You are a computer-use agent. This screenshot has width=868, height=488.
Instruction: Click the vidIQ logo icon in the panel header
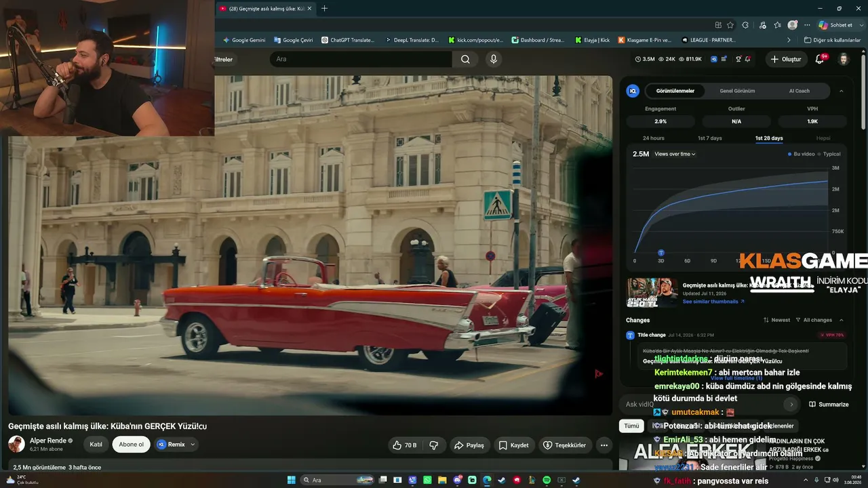[633, 90]
